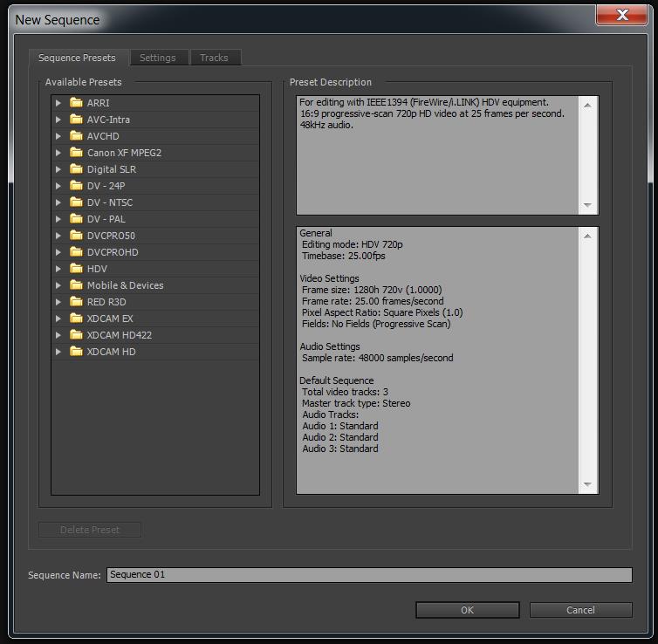Expand the Canon XF MPEG2 presets
This screenshot has width=658, height=644.
point(58,153)
